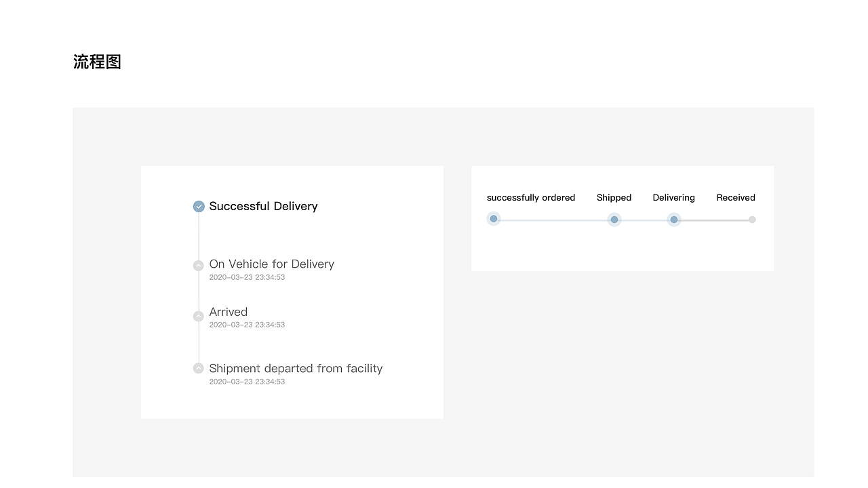Select the gray circle icon next to Arrived

pyautogui.click(x=199, y=316)
